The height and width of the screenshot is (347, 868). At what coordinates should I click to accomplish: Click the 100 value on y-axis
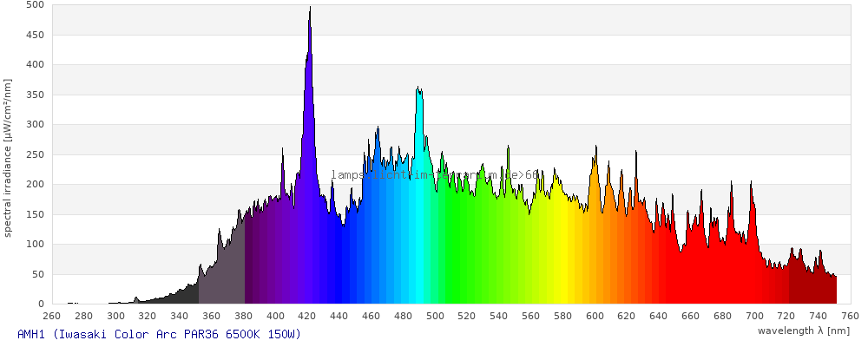click(x=35, y=245)
